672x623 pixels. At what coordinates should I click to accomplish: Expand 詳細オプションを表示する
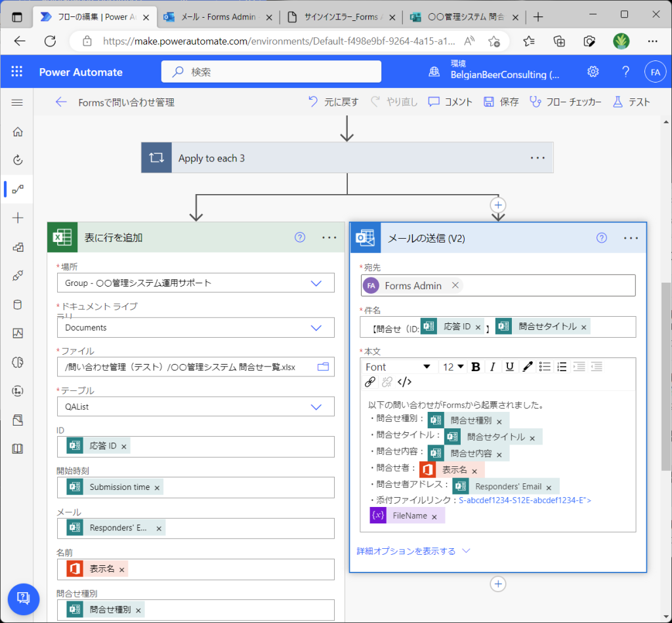413,551
